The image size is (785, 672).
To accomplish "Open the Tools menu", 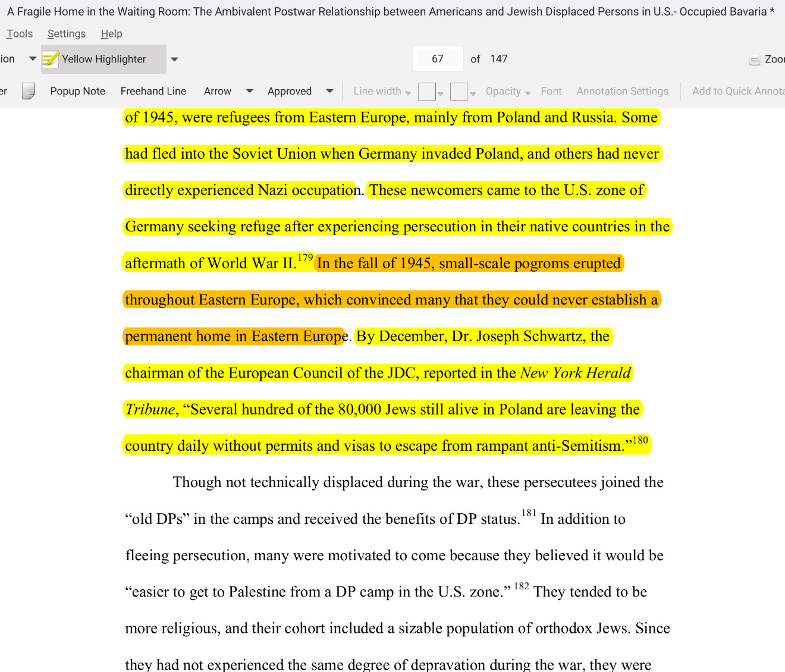I will tap(20, 34).
